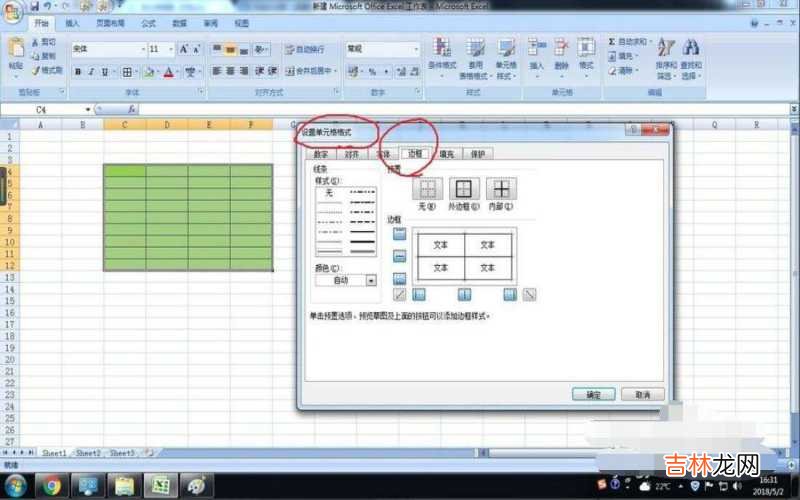
Task: Open the border color (颜色) dropdown
Action: coord(371,281)
